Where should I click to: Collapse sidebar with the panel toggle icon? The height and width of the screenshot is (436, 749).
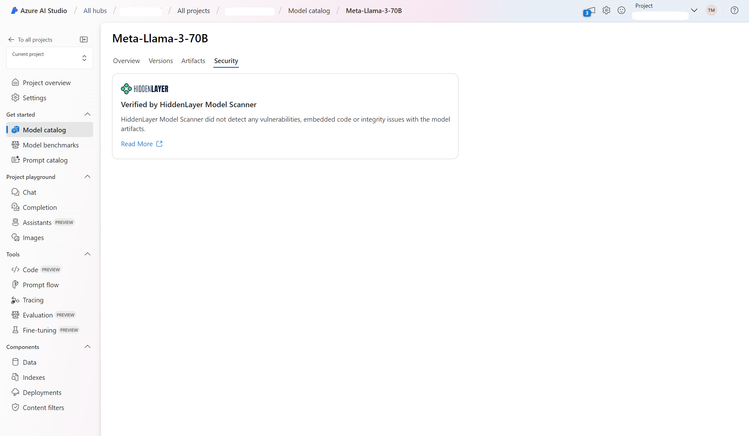click(84, 40)
